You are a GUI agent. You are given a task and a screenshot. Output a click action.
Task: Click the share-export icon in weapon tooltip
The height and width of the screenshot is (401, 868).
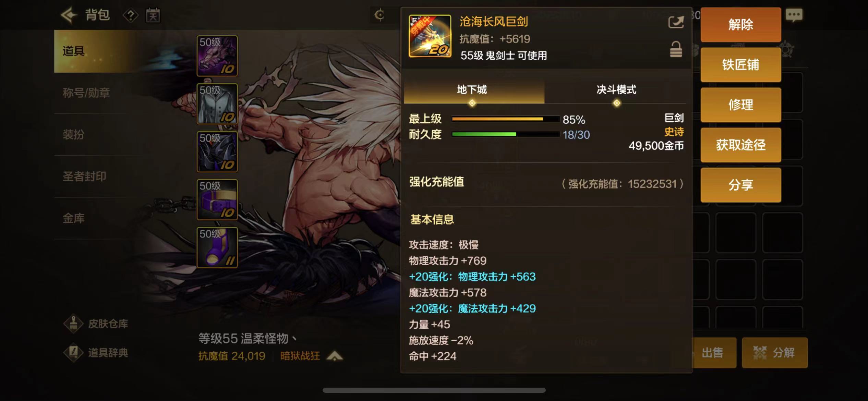click(x=676, y=22)
